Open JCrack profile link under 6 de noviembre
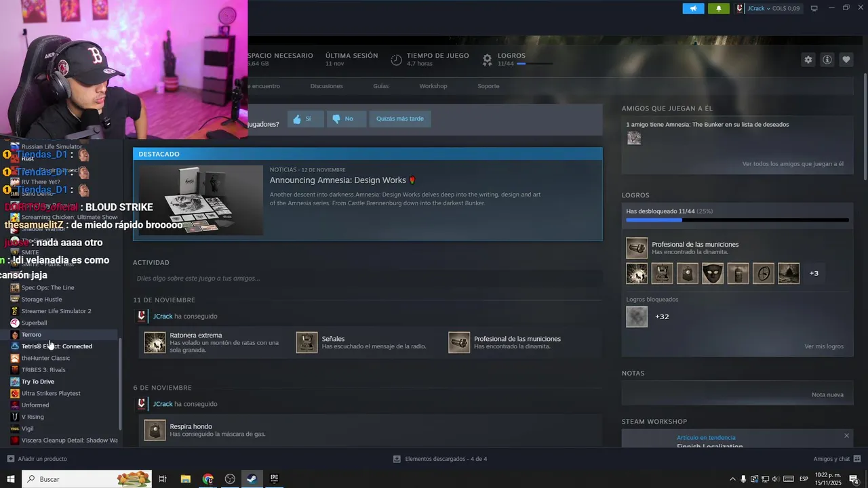868x488 pixels. [x=163, y=404]
